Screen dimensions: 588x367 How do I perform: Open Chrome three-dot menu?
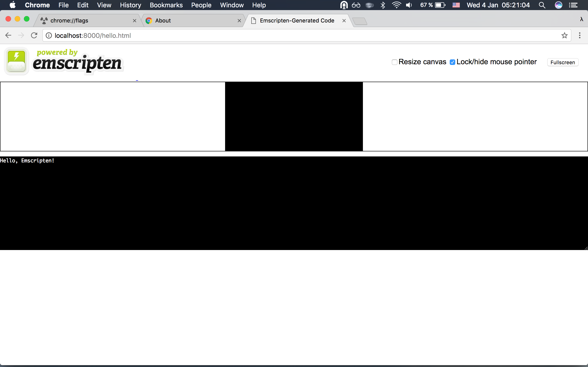(580, 35)
